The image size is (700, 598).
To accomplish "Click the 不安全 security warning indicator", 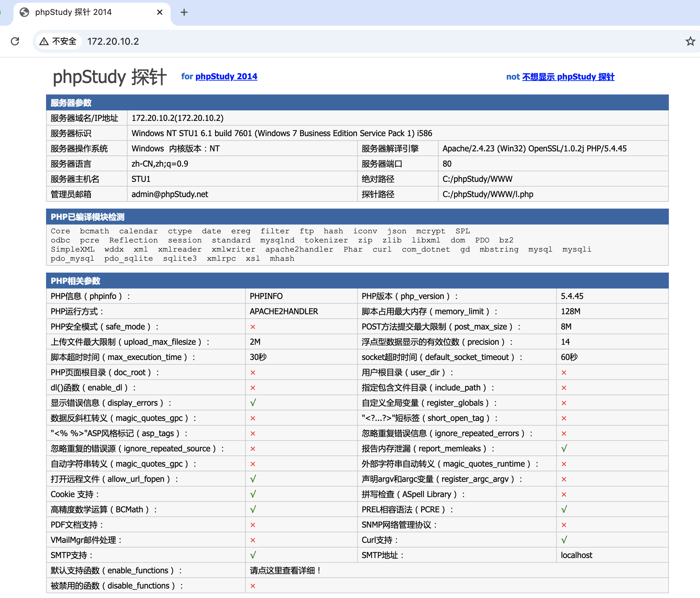I will pyautogui.click(x=58, y=41).
